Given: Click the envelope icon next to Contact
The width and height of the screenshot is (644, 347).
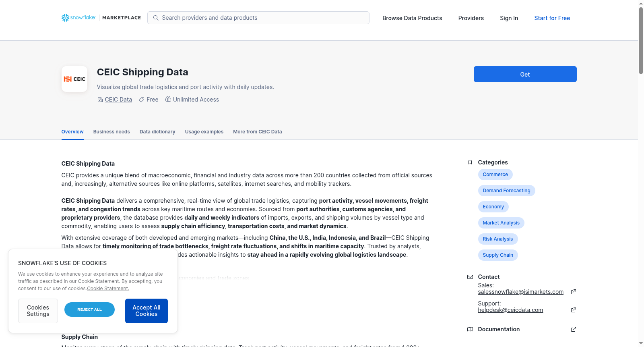Looking at the screenshot, I should (x=470, y=277).
